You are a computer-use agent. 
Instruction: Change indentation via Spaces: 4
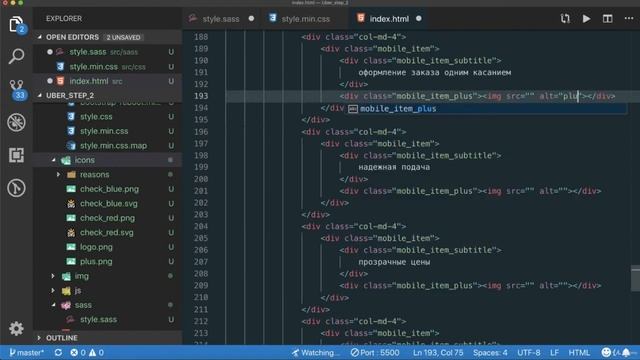[x=490, y=353]
